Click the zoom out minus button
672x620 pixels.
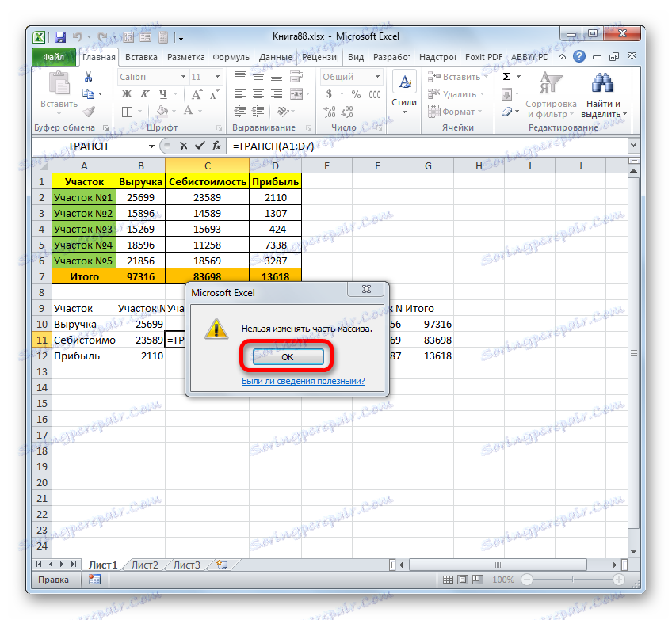pos(527,580)
